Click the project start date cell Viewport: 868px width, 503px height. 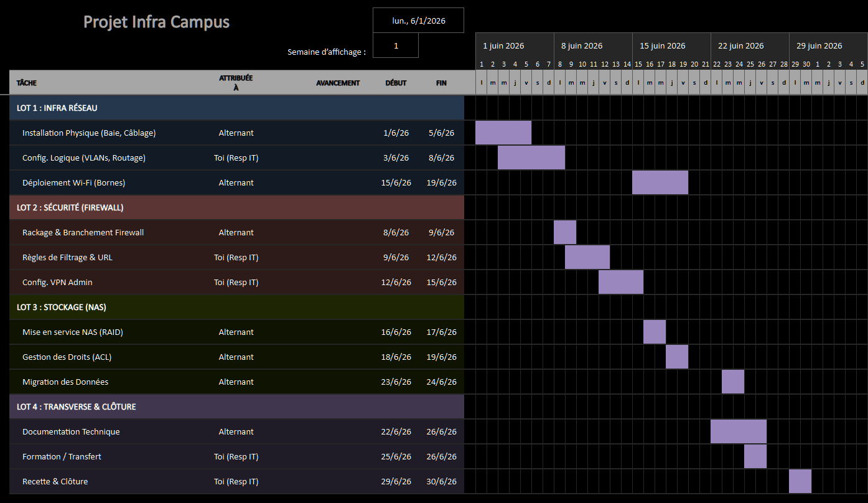(x=418, y=21)
